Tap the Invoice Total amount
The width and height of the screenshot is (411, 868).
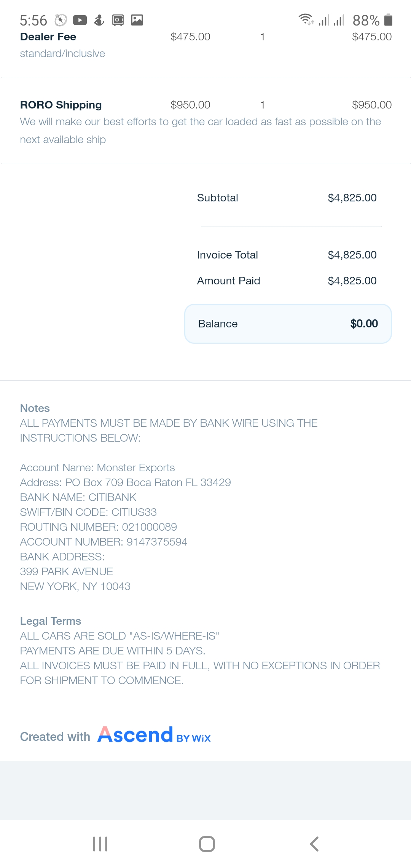[352, 255]
